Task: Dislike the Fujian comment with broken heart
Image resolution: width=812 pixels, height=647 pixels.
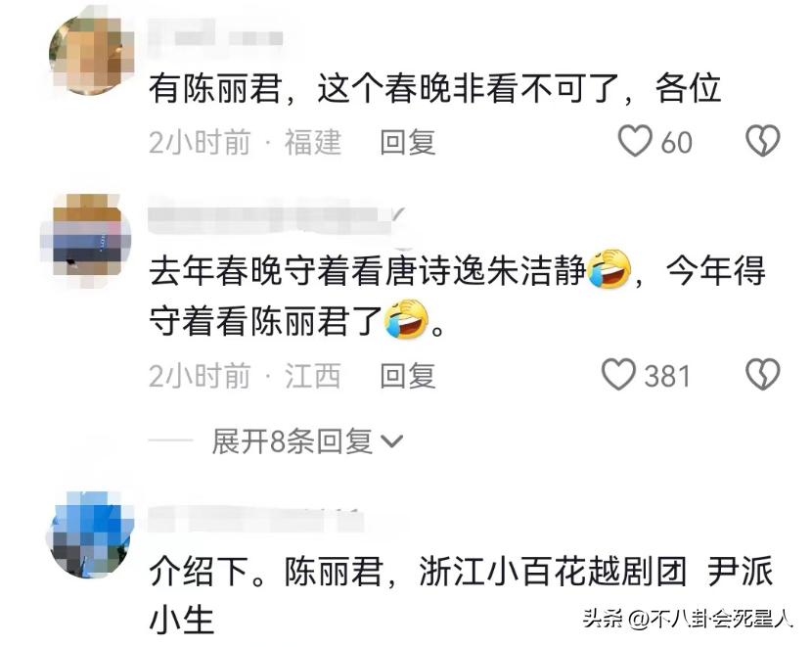Action: click(x=762, y=141)
